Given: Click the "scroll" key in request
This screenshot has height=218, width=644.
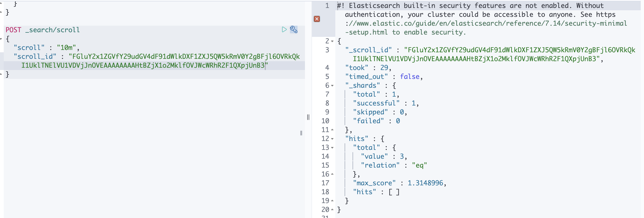Looking at the screenshot, I should (29, 48).
